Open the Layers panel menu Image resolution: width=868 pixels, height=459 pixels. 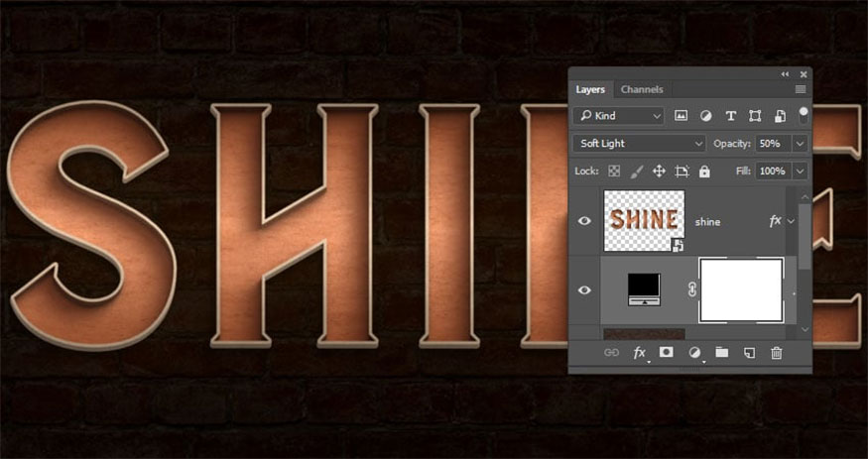pyautogui.click(x=801, y=89)
